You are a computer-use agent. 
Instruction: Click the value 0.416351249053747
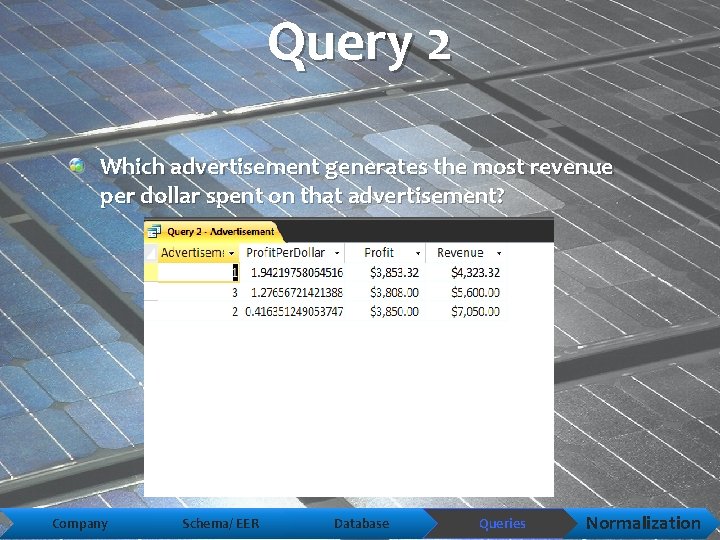[294, 312]
